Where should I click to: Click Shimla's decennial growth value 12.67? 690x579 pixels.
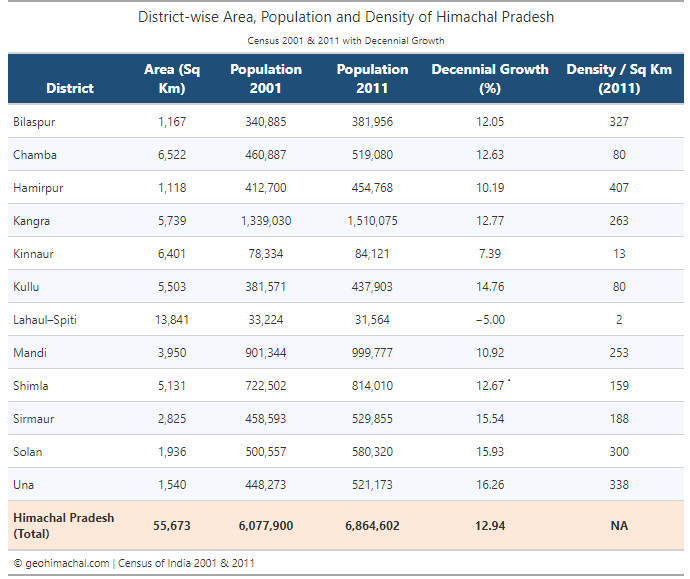490,386
